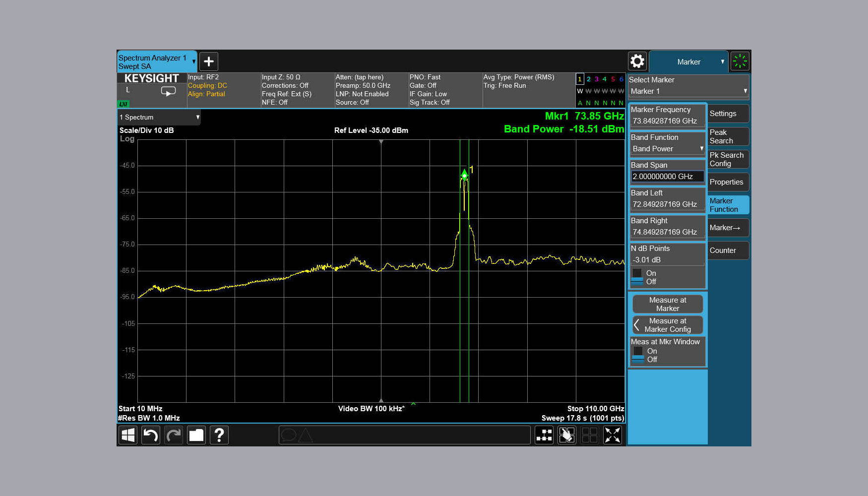The image size is (868, 496).
Task: Add a new measurement screen with plus button
Action: point(209,62)
